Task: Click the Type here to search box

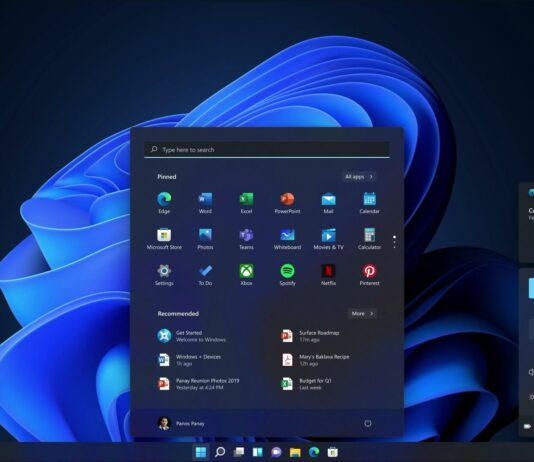Action: coord(267,149)
